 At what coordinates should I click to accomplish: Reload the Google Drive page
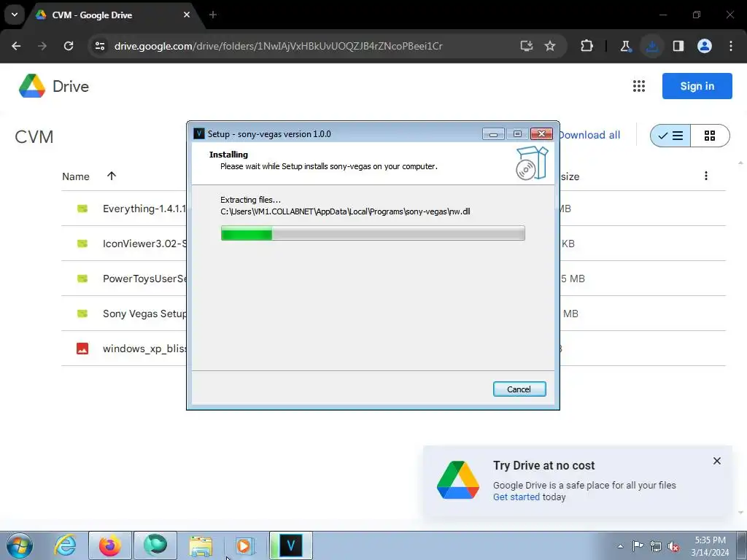[x=69, y=46]
